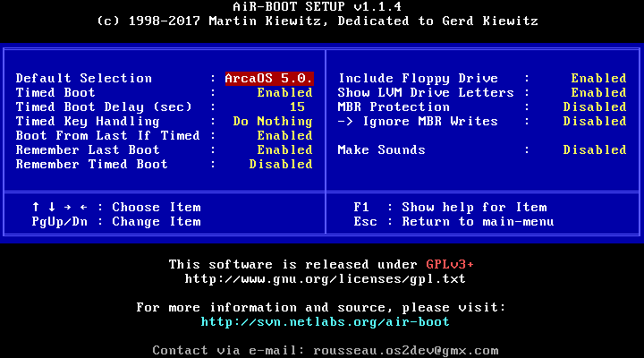The image size is (644, 358).
Task: Toggle Make Sounds Disabled value
Action: (x=595, y=150)
